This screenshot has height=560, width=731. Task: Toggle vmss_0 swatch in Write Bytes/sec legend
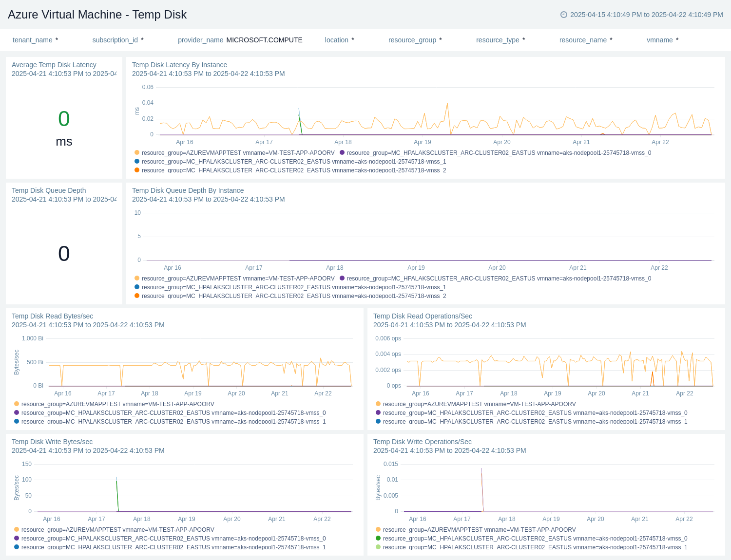(17, 538)
